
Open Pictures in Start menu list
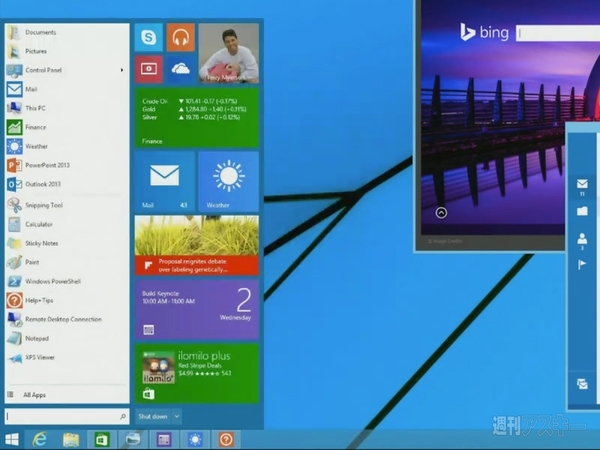pyautogui.click(x=67, y=51)
